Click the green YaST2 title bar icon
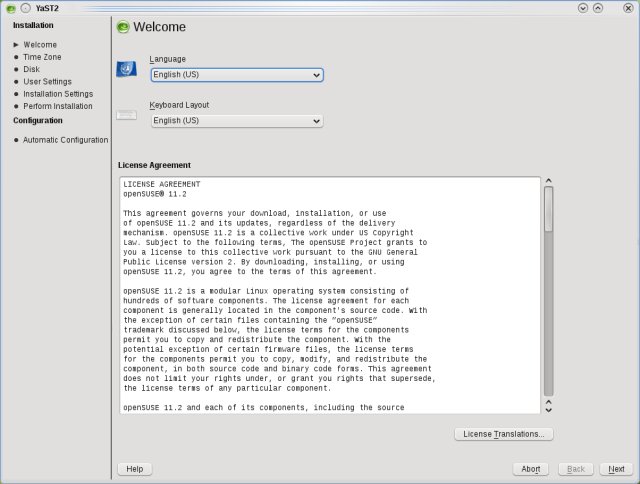Screen dimensions: 640x484 (x=11, y=8)
